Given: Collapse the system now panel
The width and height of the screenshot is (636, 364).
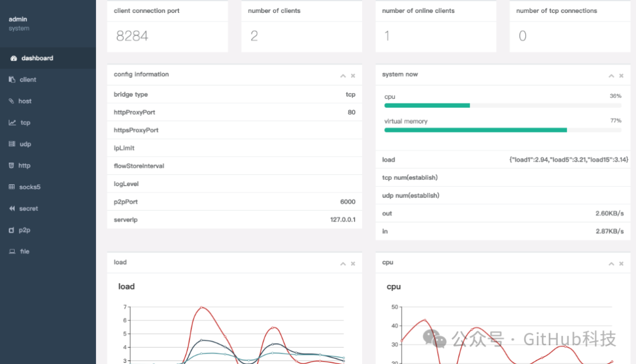Looking at the screenshot, I should [x=611, y=76].
